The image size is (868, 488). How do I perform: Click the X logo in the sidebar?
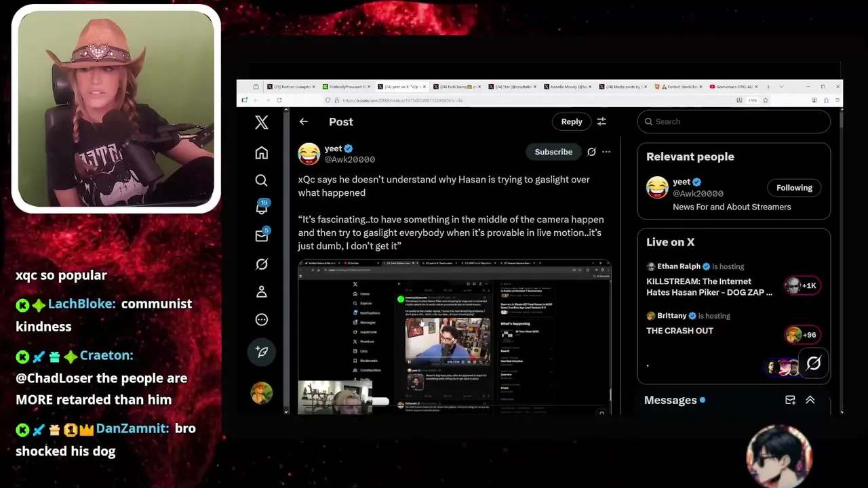pyautogui.click(x=261, y=122)
